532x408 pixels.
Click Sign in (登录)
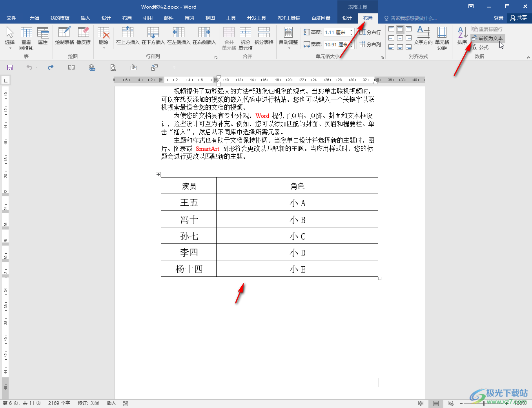498,18
